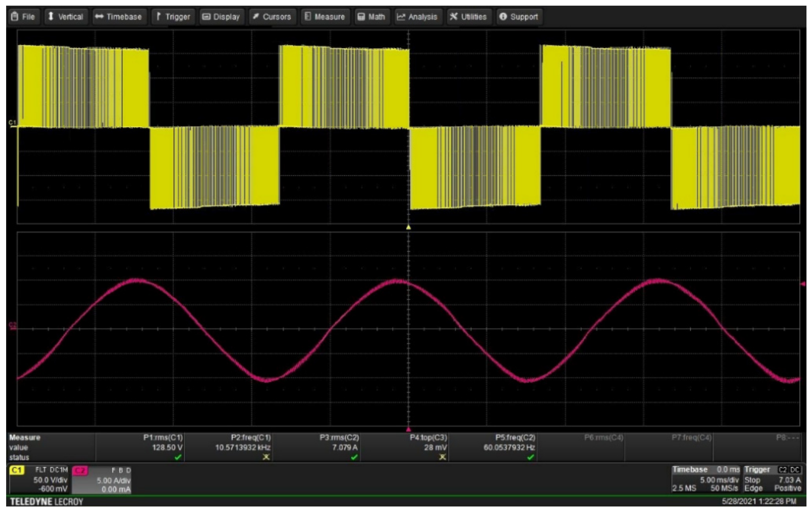Screen dimensions: 812x513
Task: Click the Support info icon
Action: 503,16
